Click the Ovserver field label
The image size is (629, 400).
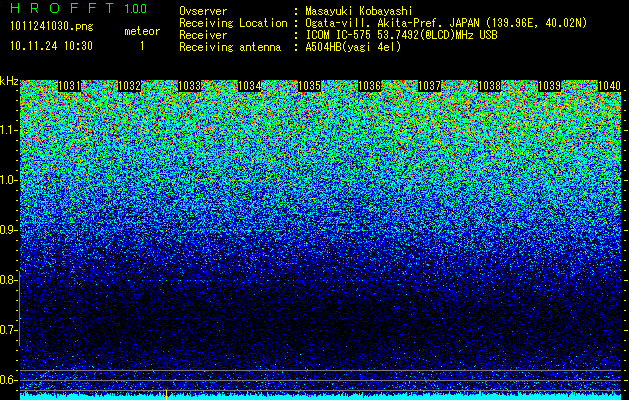point(203,11)
